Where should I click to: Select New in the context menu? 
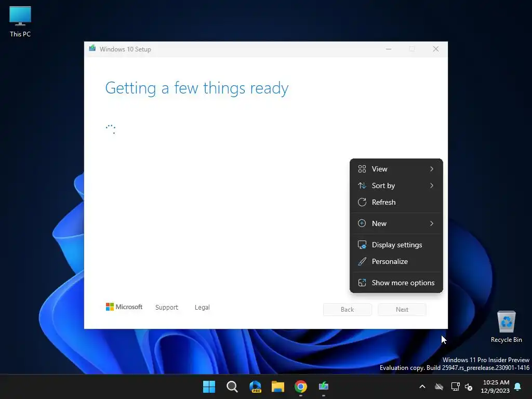point(396,223)
